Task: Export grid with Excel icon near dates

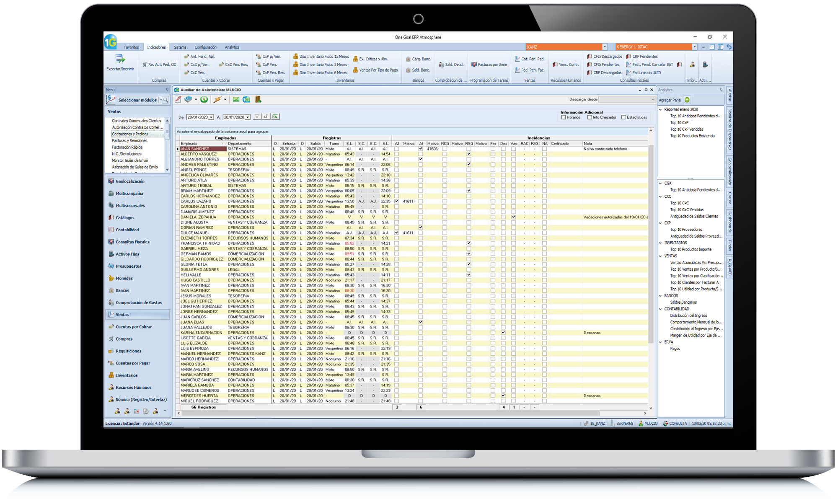Action: (x=275, y=117)
